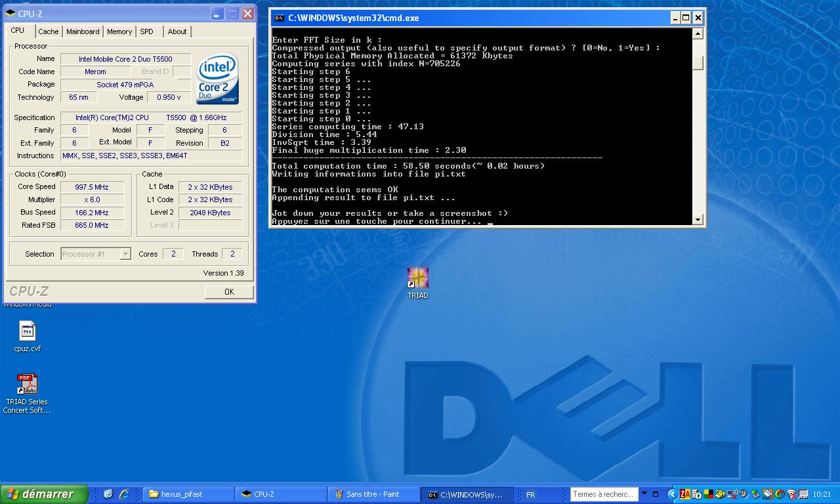Click the tray icon with green play arrow
Screen dimensions: 840x504
697,494
